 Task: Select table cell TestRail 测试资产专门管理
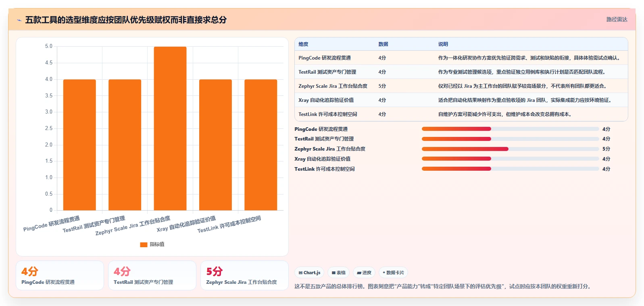point(327,72)
